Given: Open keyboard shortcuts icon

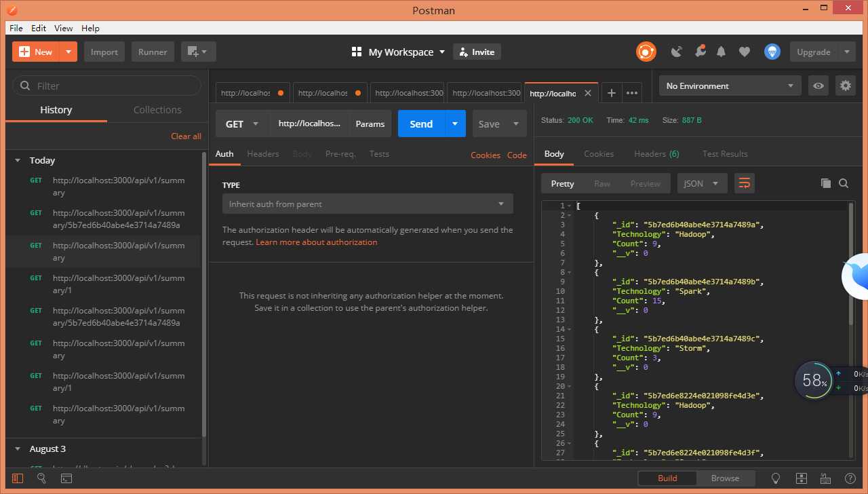Looking at the screenshot, I should click(x=825, y=478).
